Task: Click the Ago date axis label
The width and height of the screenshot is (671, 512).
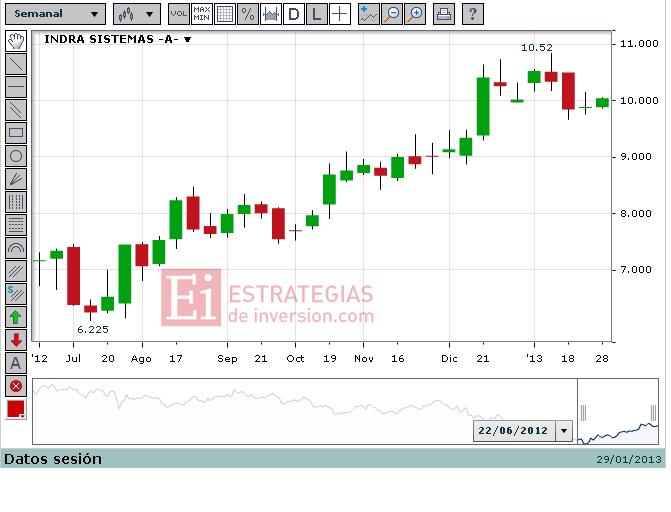Action: 141,359
